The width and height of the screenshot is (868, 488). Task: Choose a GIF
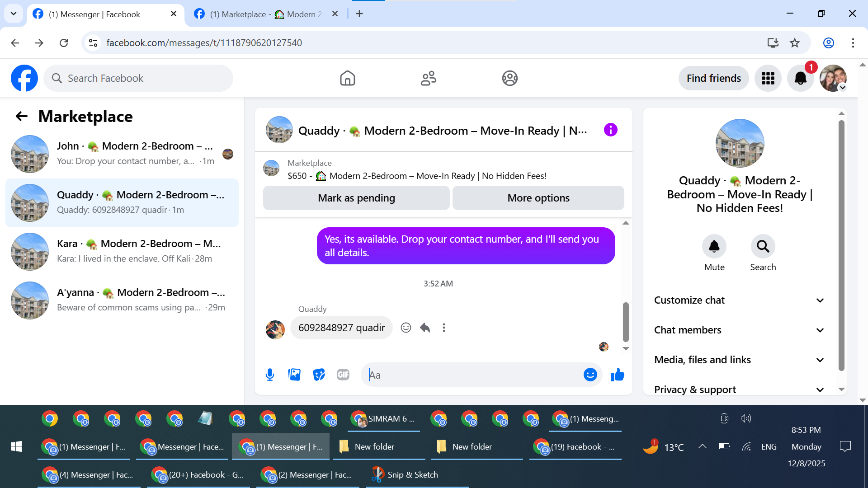point(343,375)
